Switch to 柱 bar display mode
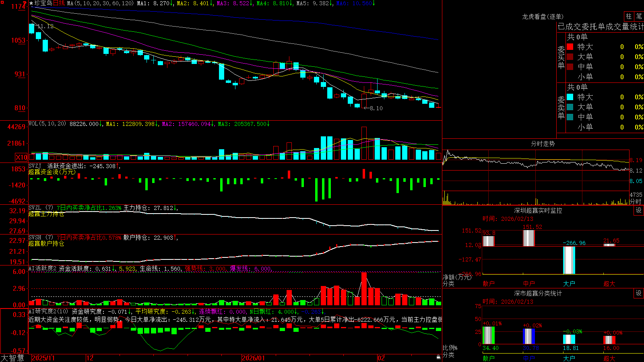 [x=629, y=16]
